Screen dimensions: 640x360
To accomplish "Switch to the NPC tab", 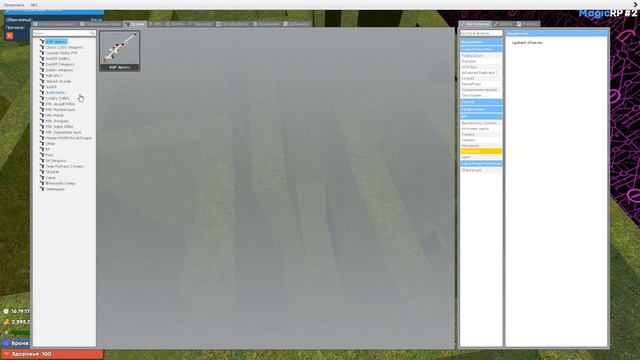I will (x=155, y=24).
